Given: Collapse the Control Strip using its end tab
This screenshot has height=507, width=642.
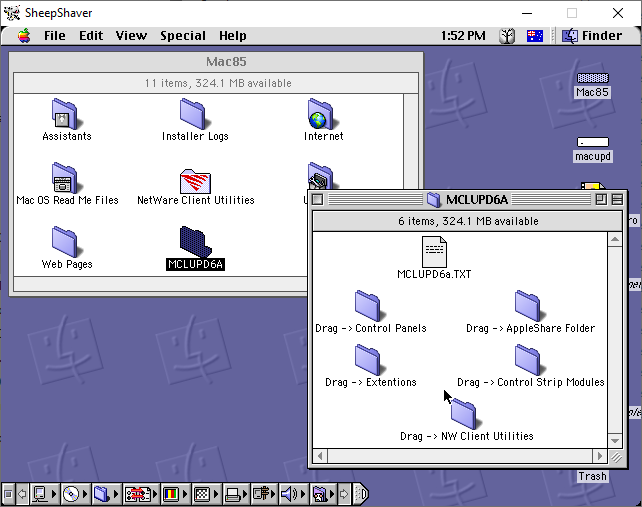Looking at the screenshot, I should click(x=362, y=494).
